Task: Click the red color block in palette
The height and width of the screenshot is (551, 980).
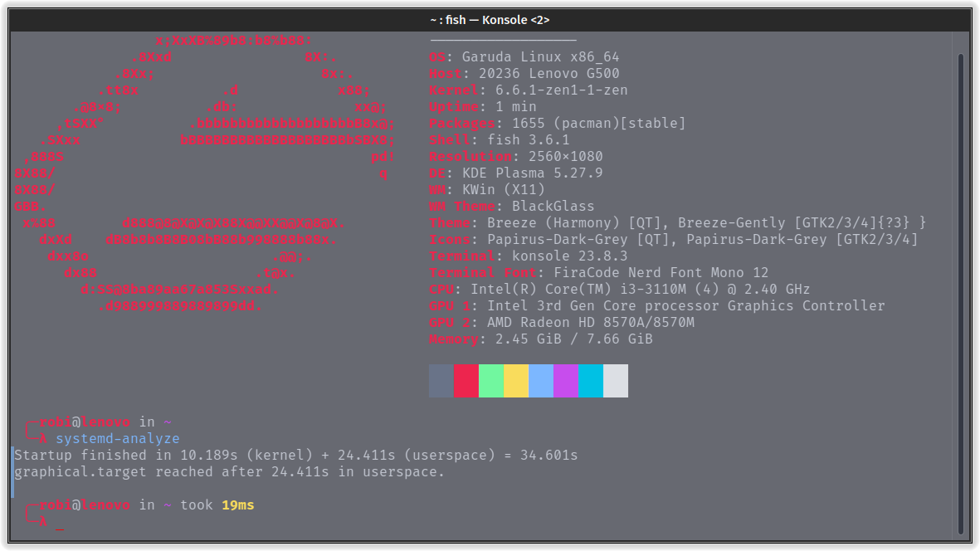Action: tap(466, 381)
